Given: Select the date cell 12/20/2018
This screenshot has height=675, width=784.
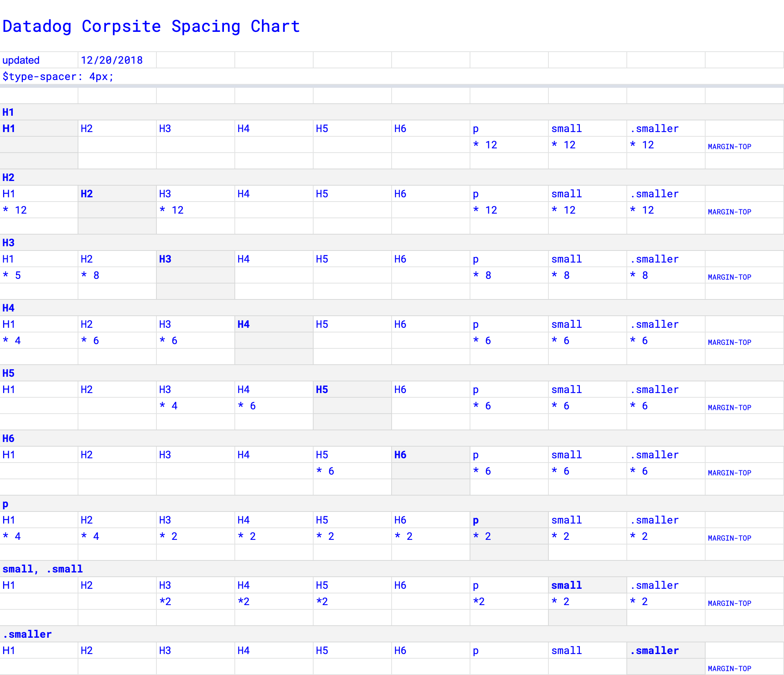Looking at the screenshot, I should tap(117, 60).
